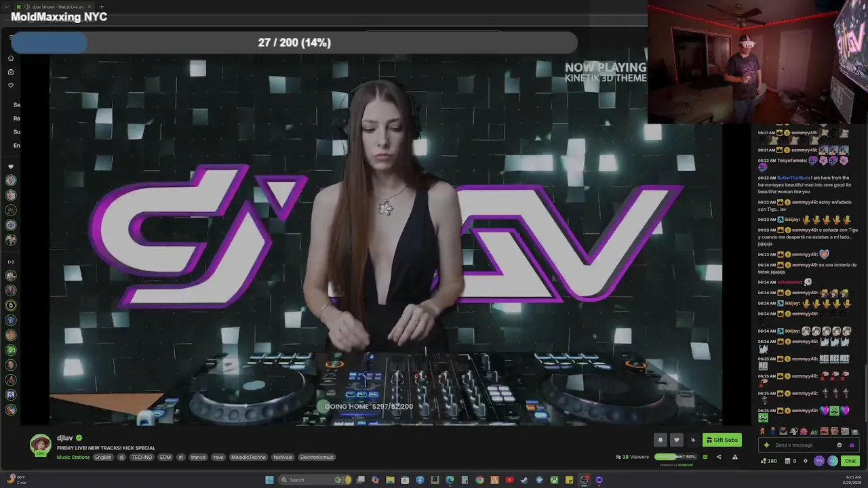Click the share icon under viewer count
The image size is (868, 488).
pos(719,457)
